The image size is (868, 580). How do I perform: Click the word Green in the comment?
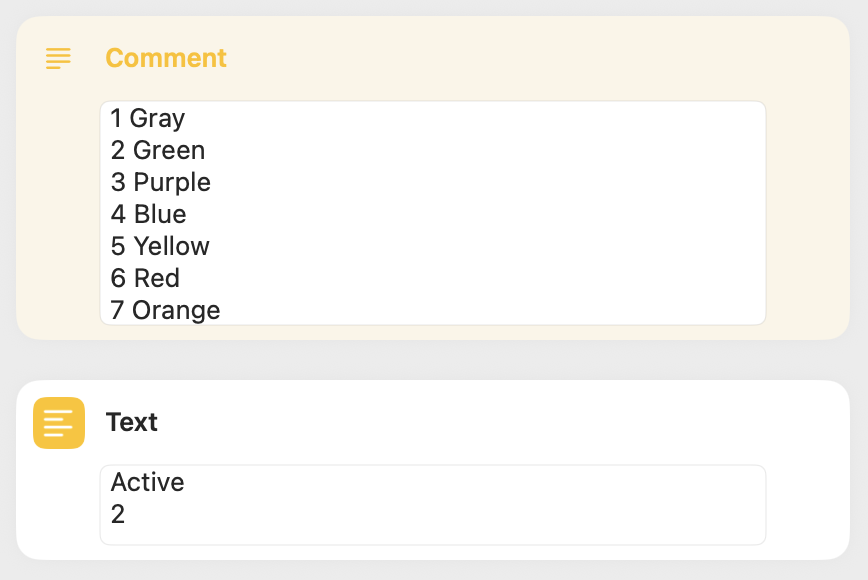pyautogui.click(x=169, y=150)
